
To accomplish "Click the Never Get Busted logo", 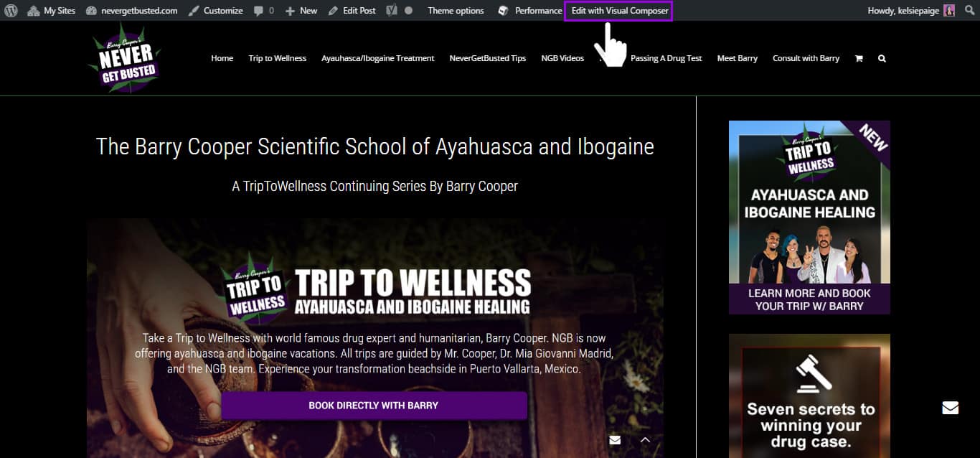I will [123, 57].
